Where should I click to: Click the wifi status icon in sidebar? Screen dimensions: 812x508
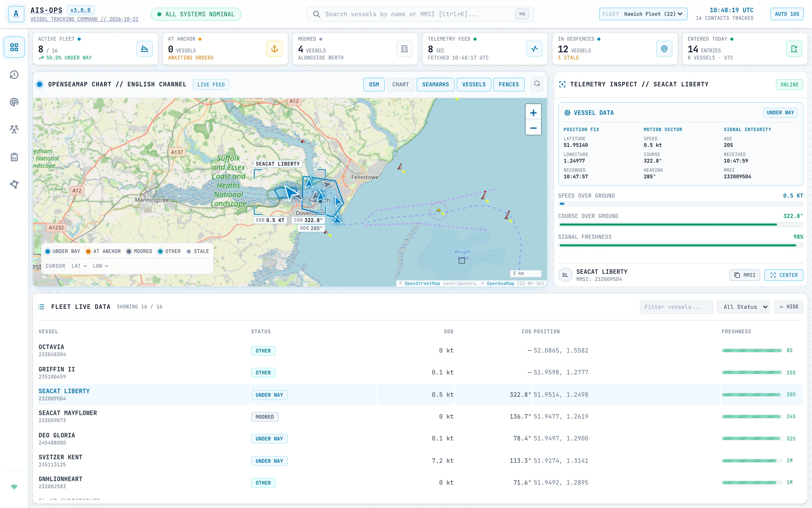coord(14,487)
